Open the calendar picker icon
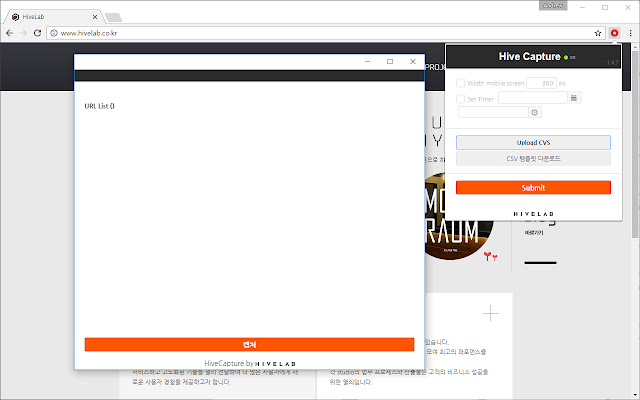Image resolution: width=640 pixels, height=400 pixels. coord(573,98)
